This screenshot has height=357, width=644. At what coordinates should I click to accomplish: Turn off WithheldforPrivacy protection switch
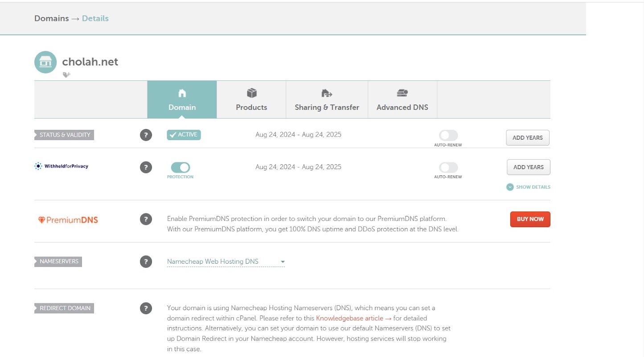click(180, 167)
